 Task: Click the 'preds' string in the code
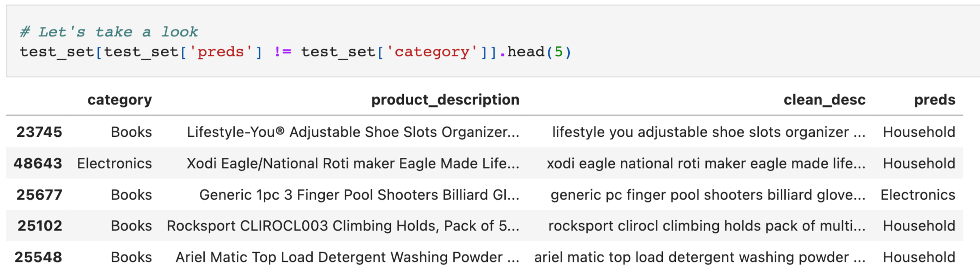pos(221,52)
